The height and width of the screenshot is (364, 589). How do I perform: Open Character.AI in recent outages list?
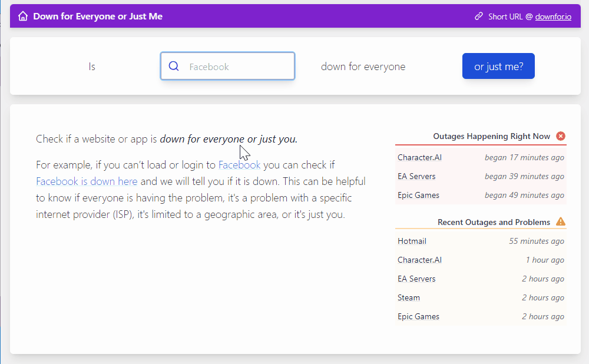[419, 260]
